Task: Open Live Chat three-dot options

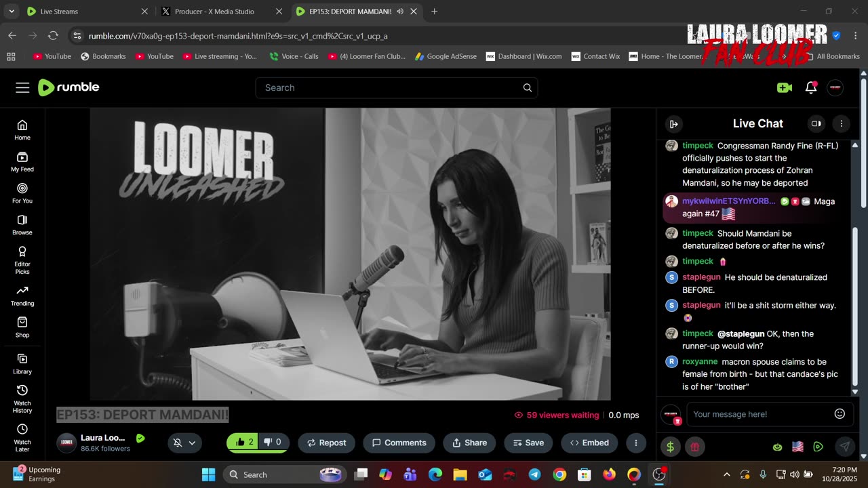Action: [x=841, y=124]
